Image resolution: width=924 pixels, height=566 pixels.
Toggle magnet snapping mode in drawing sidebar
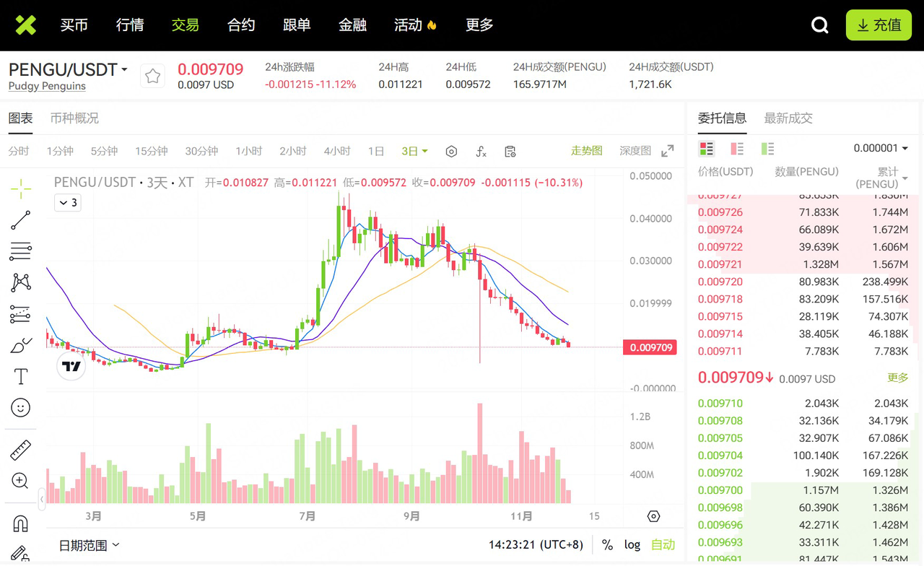[x=19, y=523]
